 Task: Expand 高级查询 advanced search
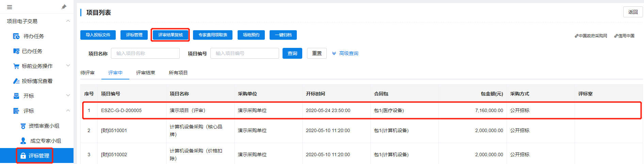point(345,54)
